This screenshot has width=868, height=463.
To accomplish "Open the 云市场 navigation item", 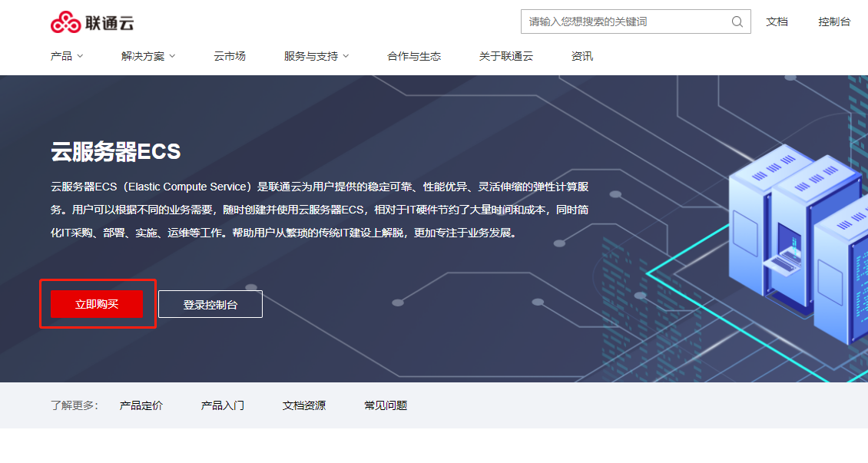I will click(230, 56).
